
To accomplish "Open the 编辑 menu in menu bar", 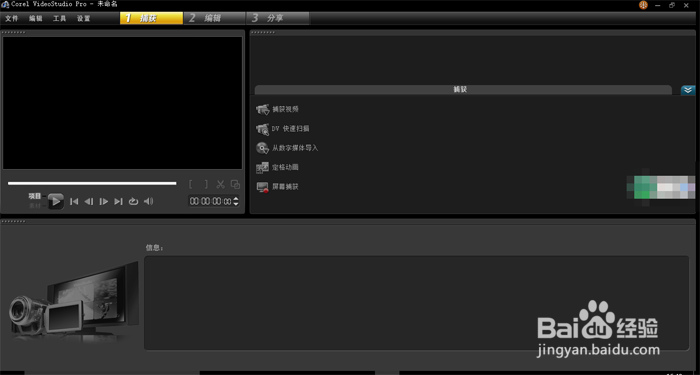I will pos(35,19).
